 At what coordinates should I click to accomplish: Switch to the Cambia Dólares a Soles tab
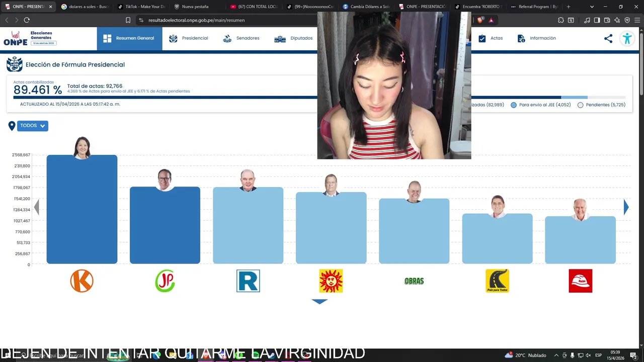[x=366, y=7]
